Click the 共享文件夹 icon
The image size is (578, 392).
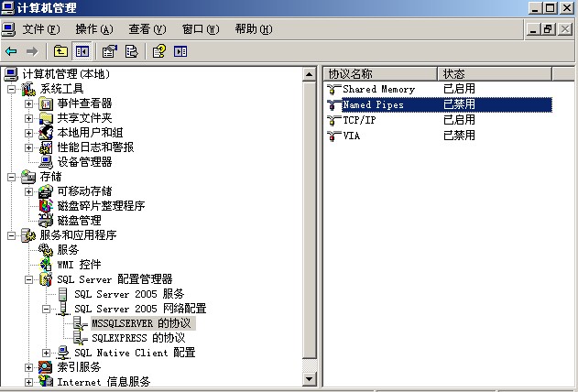click(46, 118)
